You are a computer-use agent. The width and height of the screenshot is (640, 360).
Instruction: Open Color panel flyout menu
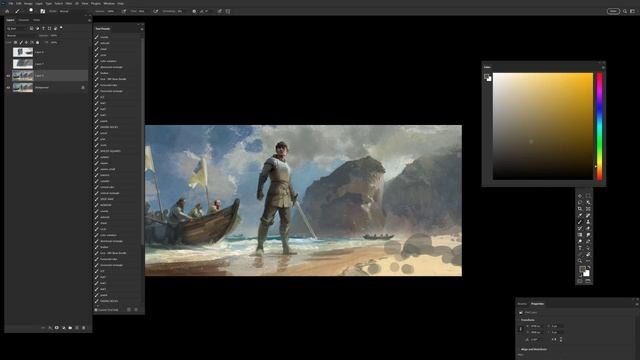pyautogui.click(x=603, y=67)
